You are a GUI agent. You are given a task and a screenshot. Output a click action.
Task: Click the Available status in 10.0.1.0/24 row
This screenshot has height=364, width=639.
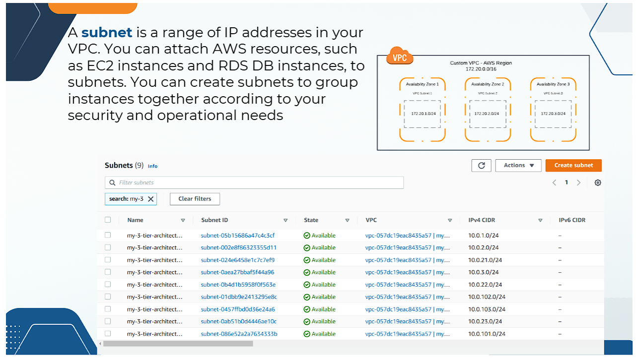click(x=320, y=236)
